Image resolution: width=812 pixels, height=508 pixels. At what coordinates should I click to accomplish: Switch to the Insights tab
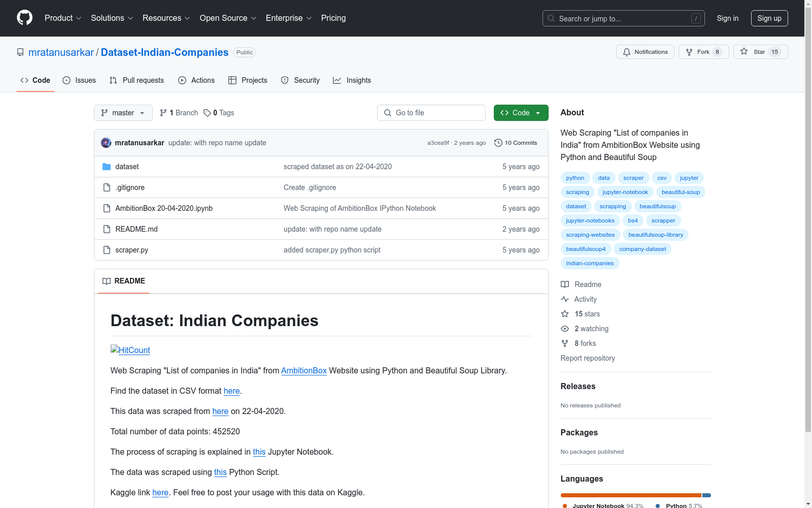point(352,80)
